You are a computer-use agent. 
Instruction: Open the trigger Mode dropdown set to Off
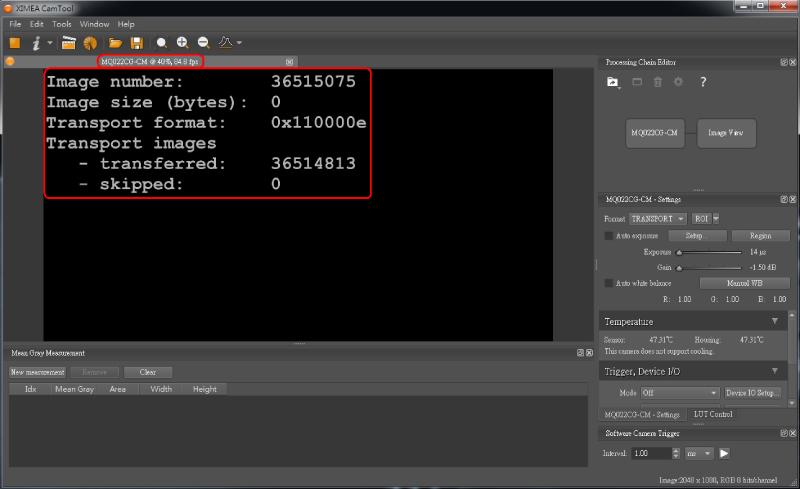coord(679,393)
